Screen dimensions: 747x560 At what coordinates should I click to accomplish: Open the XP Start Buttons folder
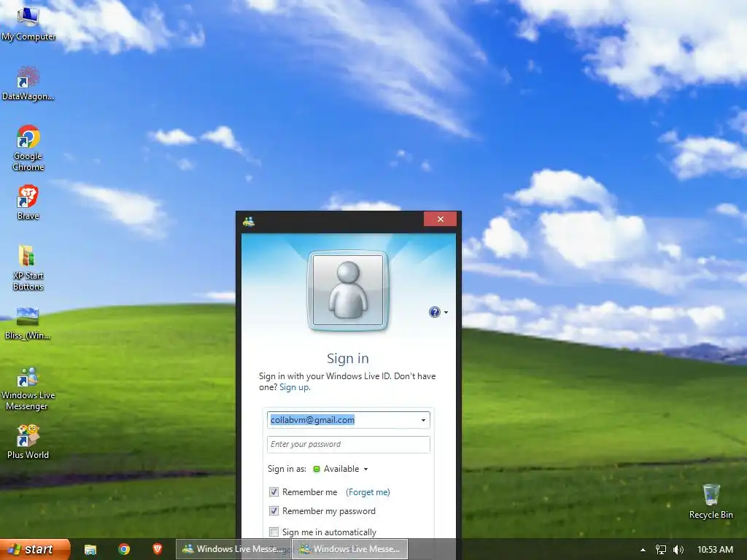click(x=28, y=268)
